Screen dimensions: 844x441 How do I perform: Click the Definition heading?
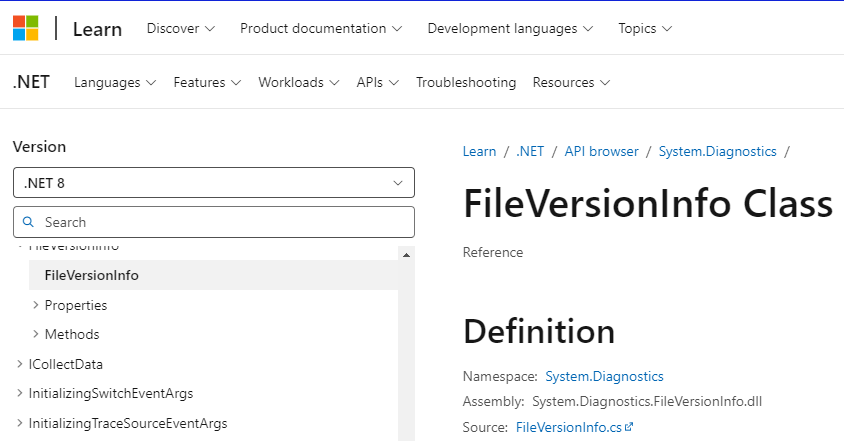coord(539,331)
